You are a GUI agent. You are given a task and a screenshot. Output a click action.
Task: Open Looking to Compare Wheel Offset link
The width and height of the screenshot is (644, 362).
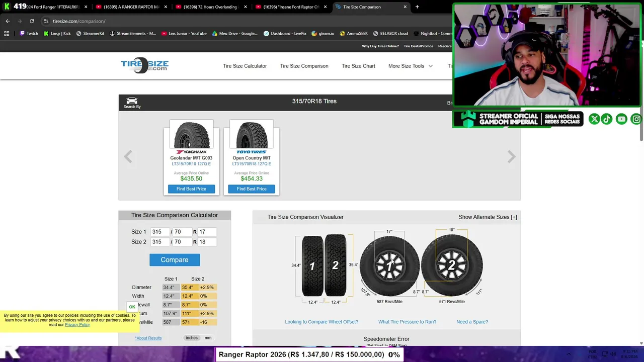point(321,322)
